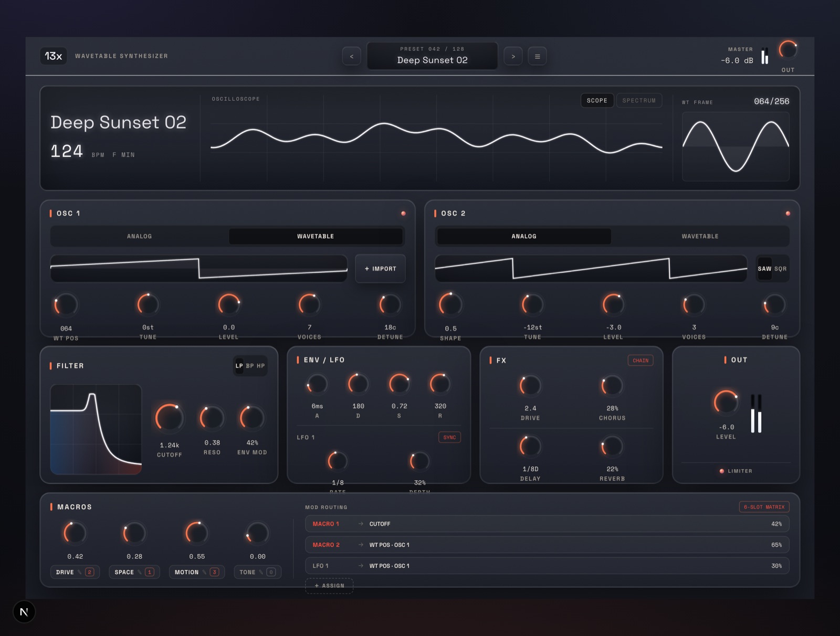Click the FX DELAY knob
This screenshot has height=636, width=840.
tap(530, 447)
